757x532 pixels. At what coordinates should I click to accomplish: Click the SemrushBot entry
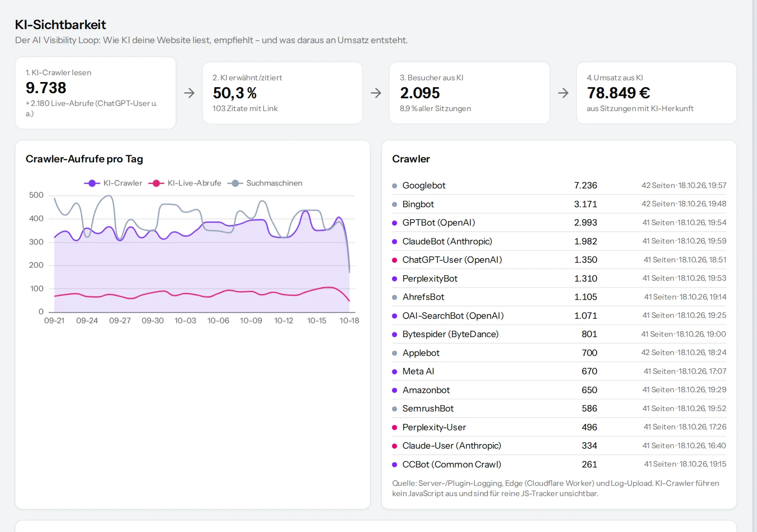coord(559,409)
